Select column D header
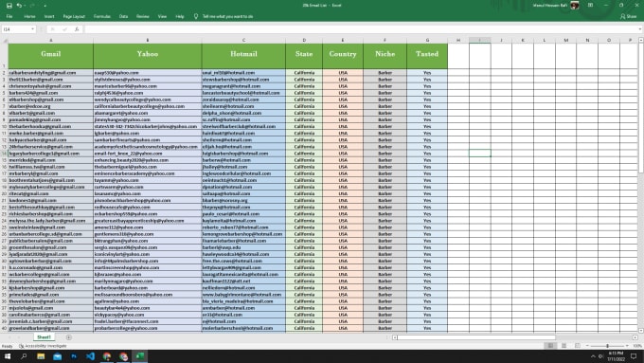Screen dimensions: 644x363 click(x=304, y=41)
